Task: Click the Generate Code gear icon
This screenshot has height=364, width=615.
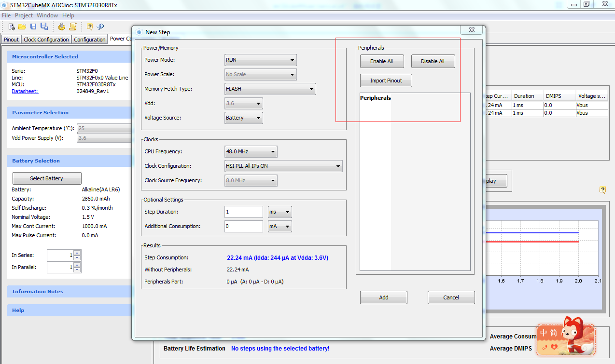Action: pos(62,27)
